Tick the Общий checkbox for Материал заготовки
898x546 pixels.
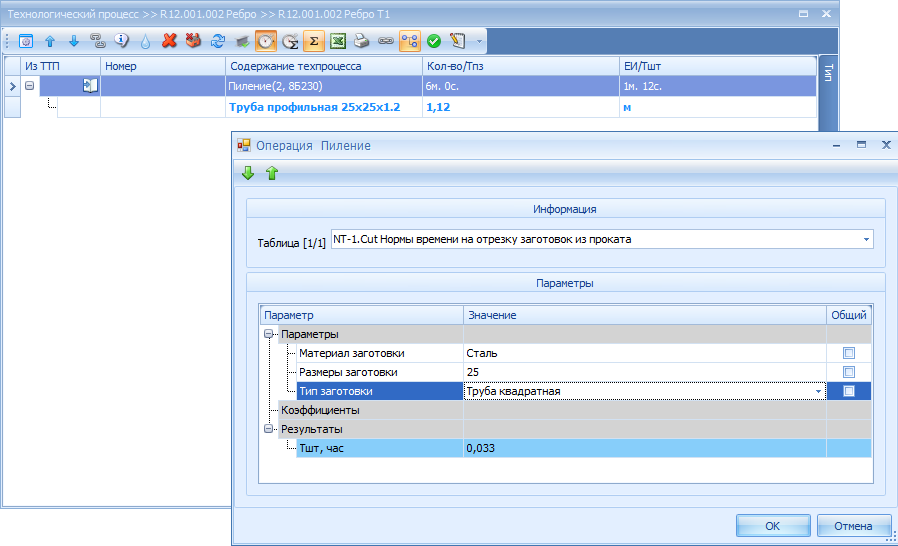pos(849,353)
